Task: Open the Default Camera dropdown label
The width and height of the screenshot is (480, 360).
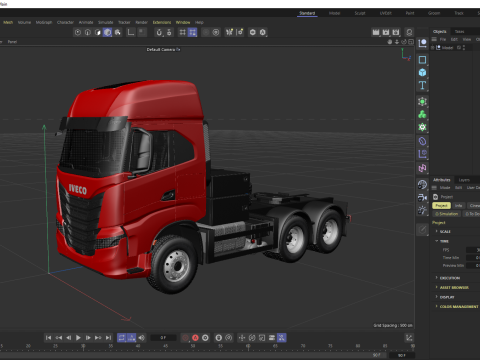Action: 163,49
